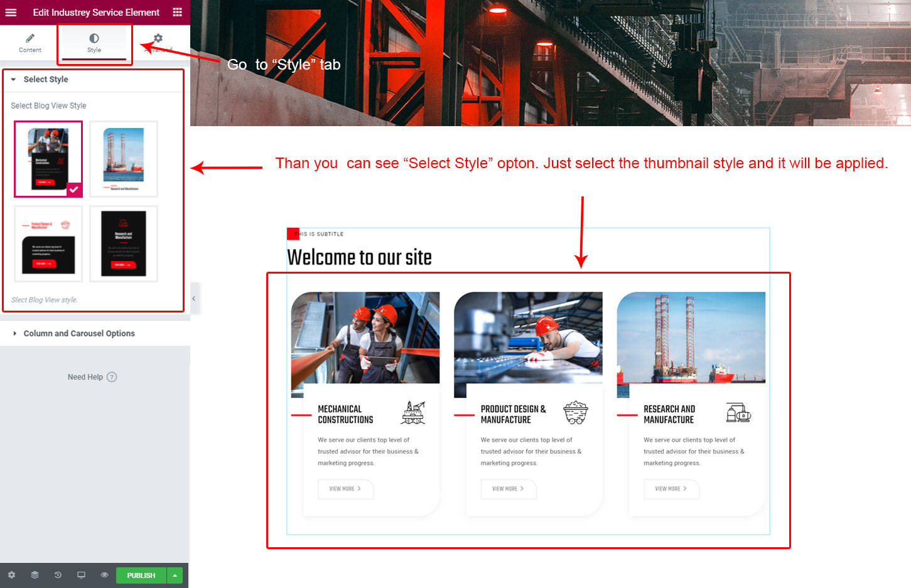The image size is (911, 588).
Task: Click the green Publish button
Action: 141,575
